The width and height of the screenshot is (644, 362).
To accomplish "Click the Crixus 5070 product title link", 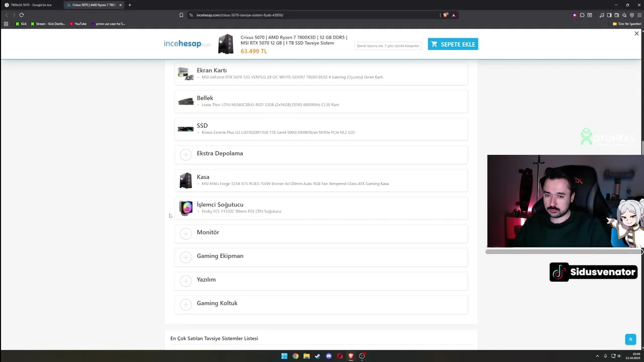I will point(294,40).
